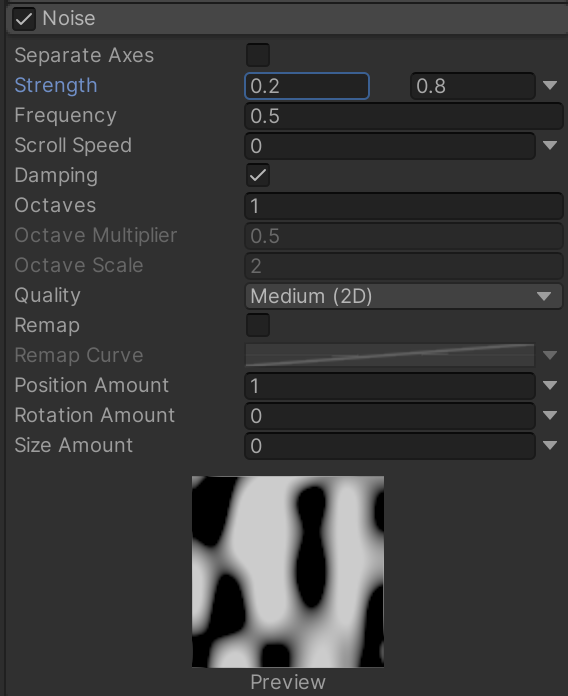This screenshot has width=568, height=696.
Task: Open the Quality dropdown showing Medium (2D)
Action: tap(404, 296)
